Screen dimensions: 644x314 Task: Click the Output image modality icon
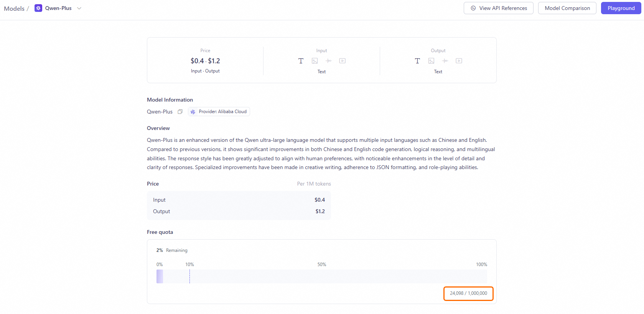(x=431, y=61)
